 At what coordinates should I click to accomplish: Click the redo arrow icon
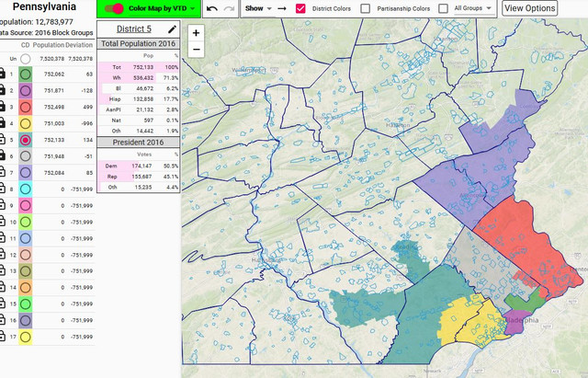229,8
